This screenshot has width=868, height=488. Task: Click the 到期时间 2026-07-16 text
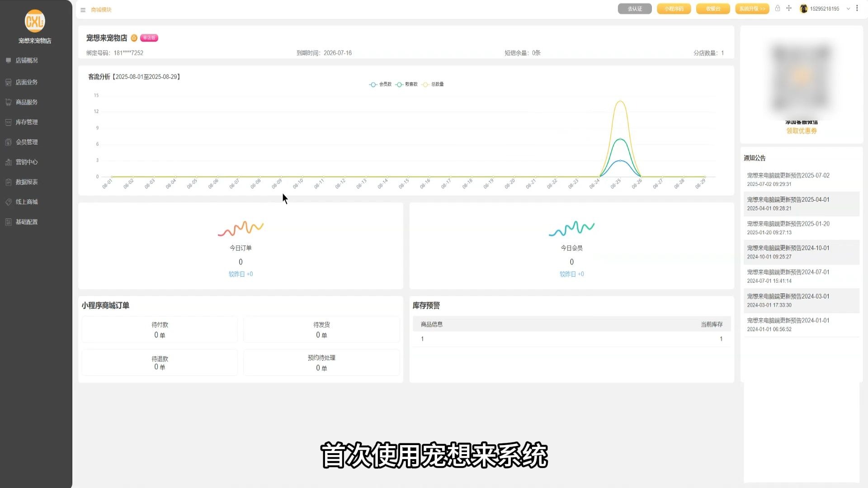(x=324, y=53)
